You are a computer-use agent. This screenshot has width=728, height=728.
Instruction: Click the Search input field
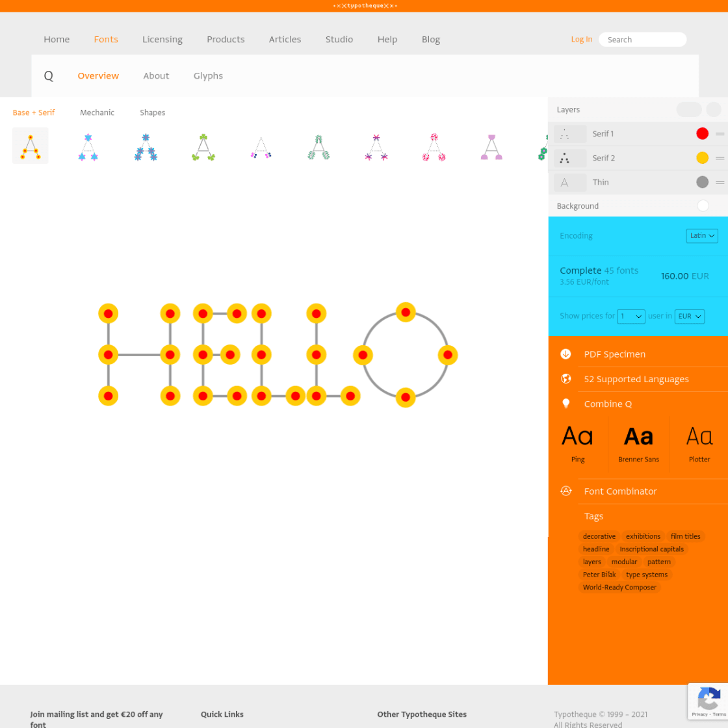(x=642, y=40)
